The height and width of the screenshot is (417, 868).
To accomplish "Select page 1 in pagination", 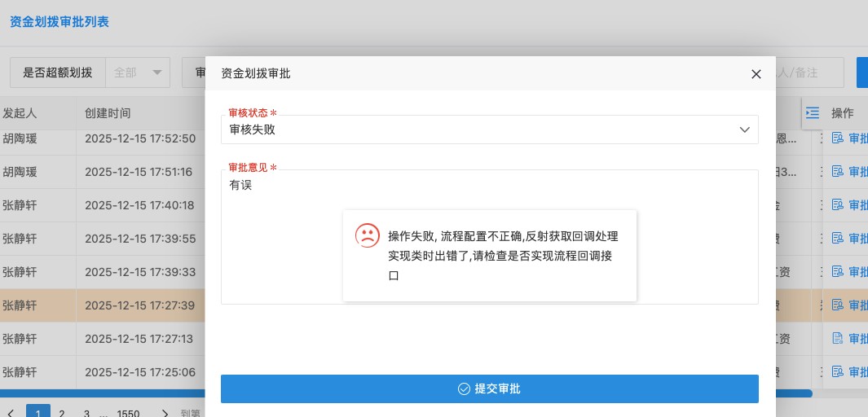I will point(38,411).
